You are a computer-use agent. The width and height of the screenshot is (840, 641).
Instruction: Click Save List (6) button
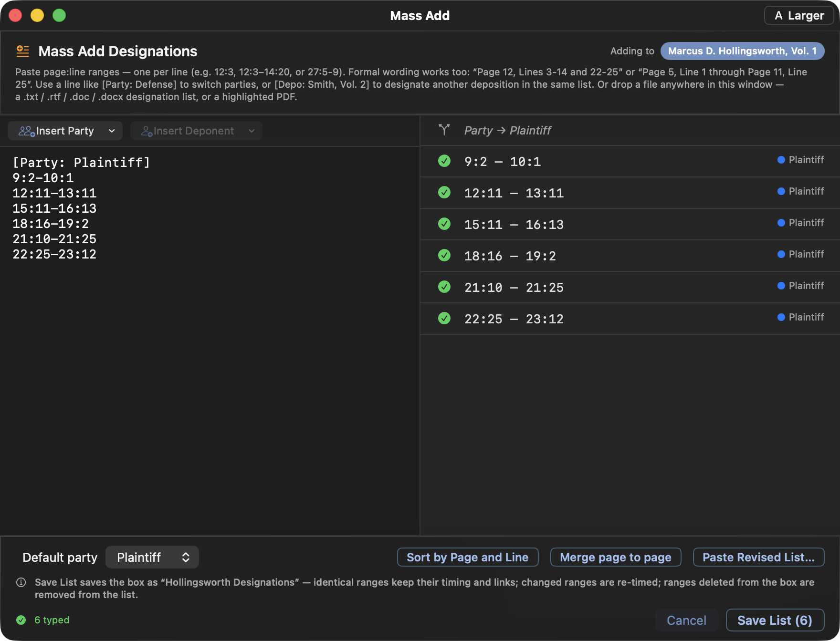(775, 620)
